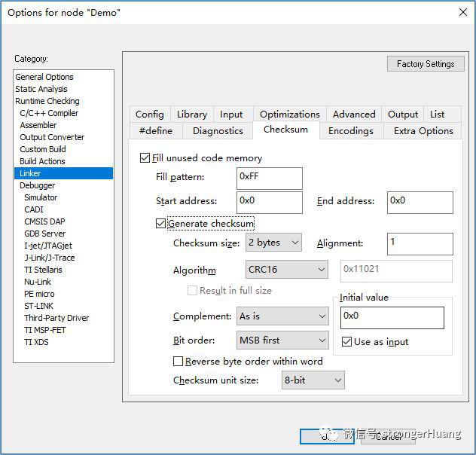Switch to the Optimizations tab
The height and width of the screenshot is (455, 476).
coord(290,115)
